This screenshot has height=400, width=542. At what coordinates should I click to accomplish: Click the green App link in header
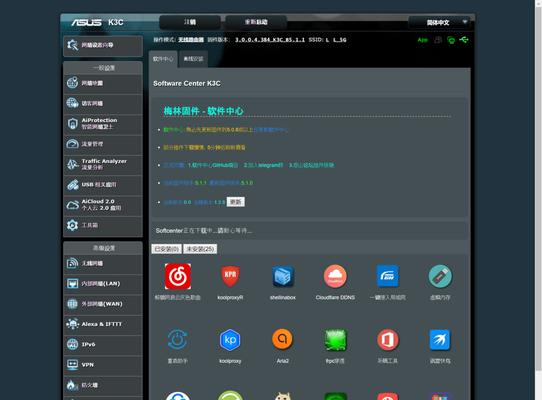click(x=422, y=40)
